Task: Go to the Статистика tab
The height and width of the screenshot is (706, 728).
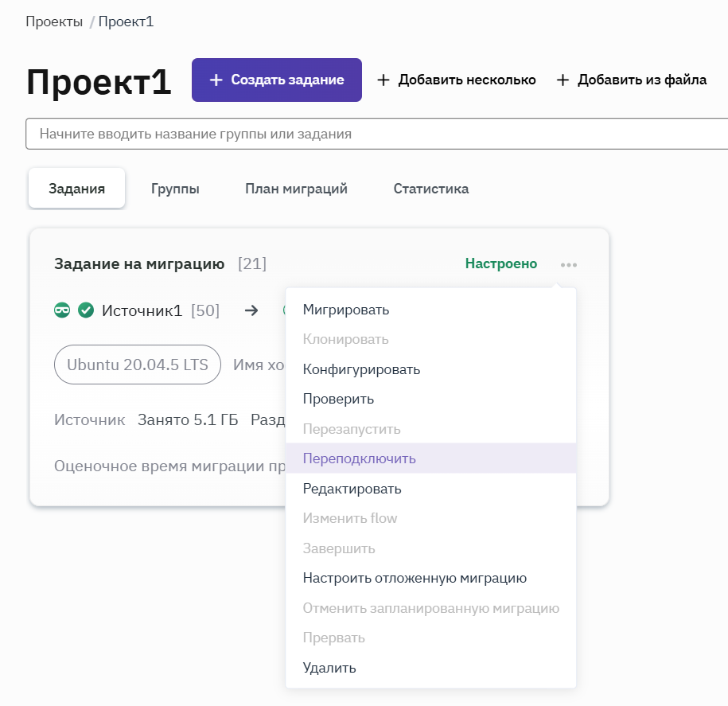Action: (x=430, y=189)
